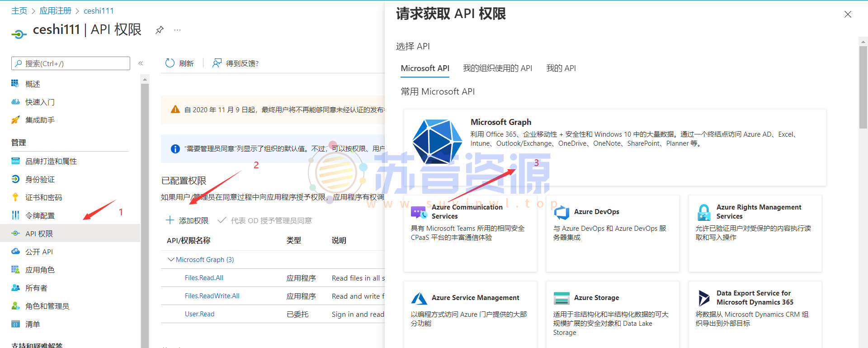Click the Azure Rights Management lock icon

click(x=704, y=212)
